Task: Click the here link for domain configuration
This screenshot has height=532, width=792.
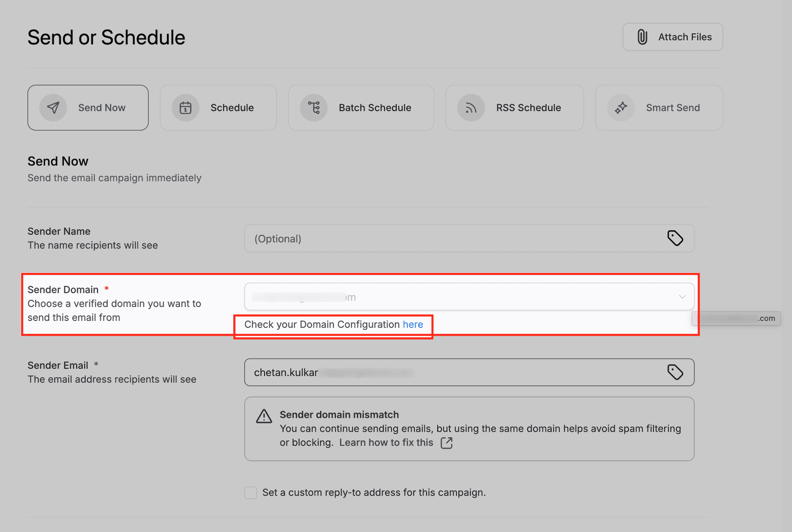Action: (x=413, y=325)
